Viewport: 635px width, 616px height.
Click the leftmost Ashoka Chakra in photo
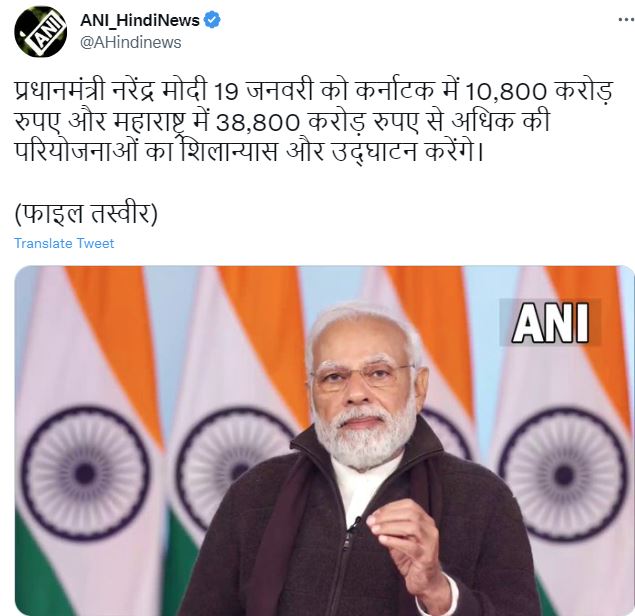click(85, 473)
